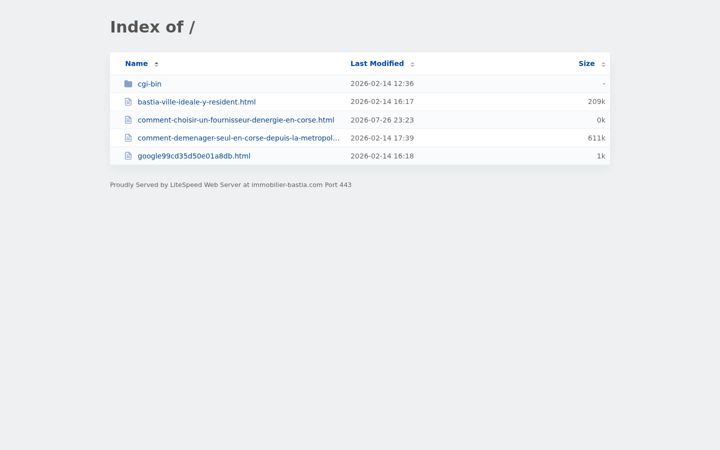Viewport: 720px width, 450px height.
Task: Click sort arrows icon next to Size
Action: (603, 64)
